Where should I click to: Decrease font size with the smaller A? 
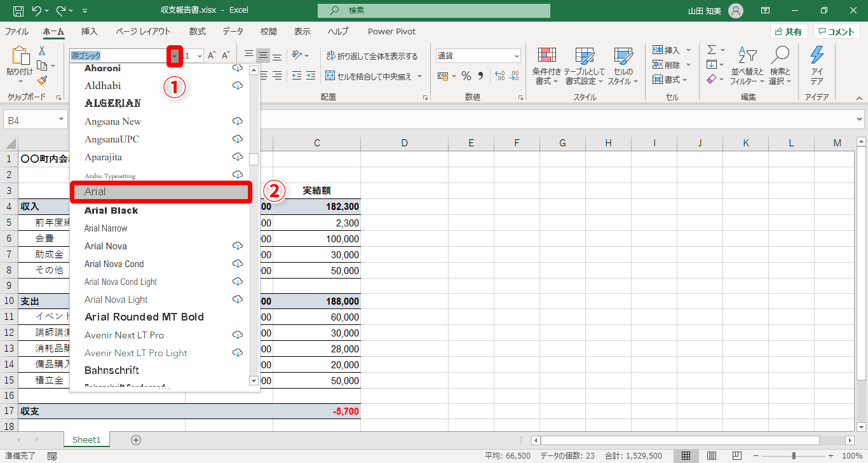point(226,56)
